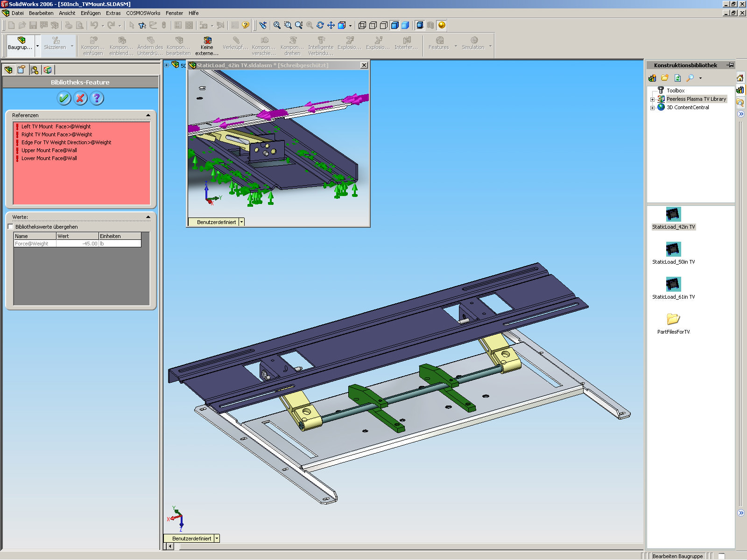
Task: Activate the 'Interferenzprüfung' toolbar icon
Action: (406, 44)
